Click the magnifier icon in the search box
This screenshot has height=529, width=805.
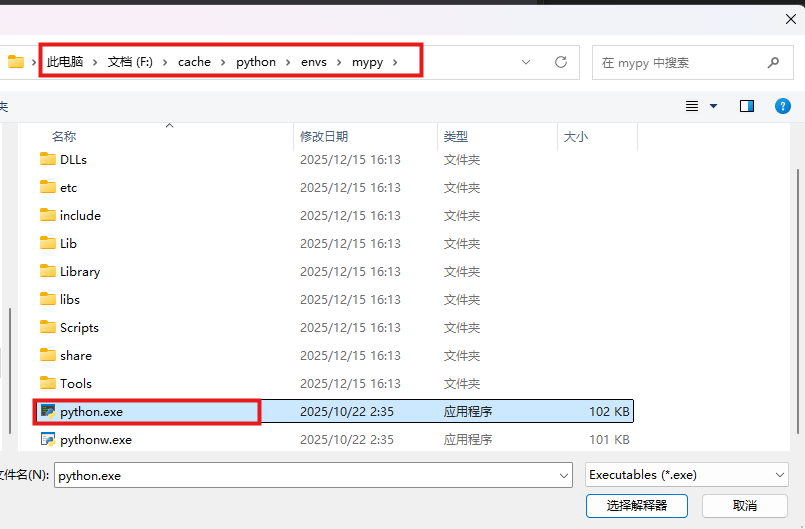coord(773,62)
